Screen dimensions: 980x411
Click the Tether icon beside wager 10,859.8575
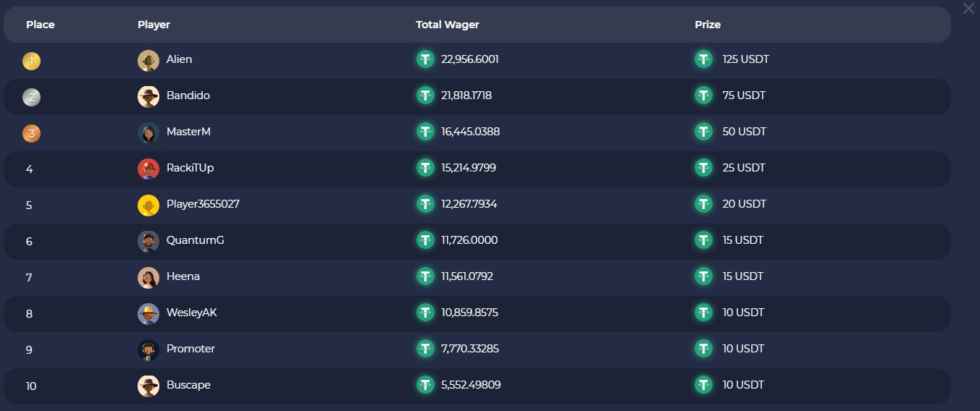[425, 313]
